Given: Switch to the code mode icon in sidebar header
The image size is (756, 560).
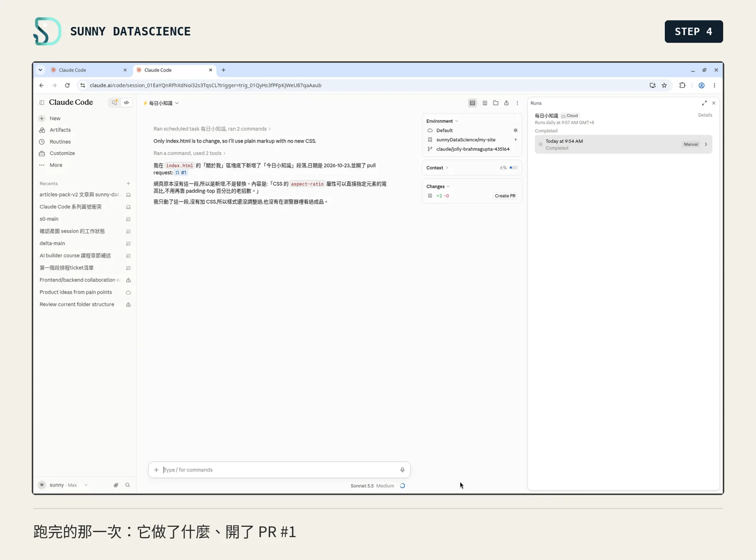Looking at the screenshot, I should (127, 103).
